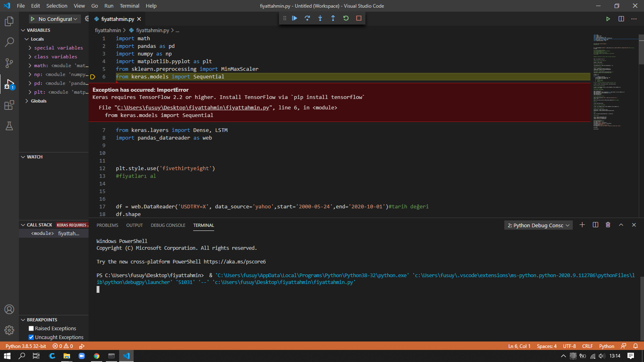This screenshot has width=644, height=362.
Task: Close the fiyattahmin.py editor tab
Action: [139, 19]
